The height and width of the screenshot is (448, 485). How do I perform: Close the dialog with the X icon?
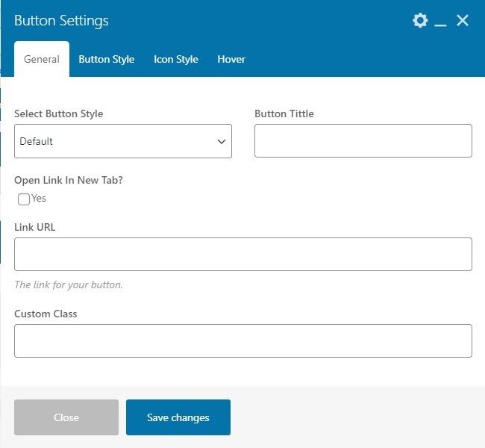tap(463, 20)
